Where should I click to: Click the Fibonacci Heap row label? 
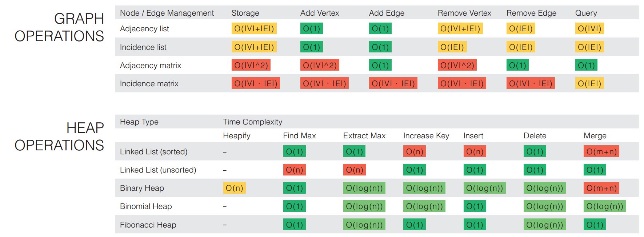[148, 225]
